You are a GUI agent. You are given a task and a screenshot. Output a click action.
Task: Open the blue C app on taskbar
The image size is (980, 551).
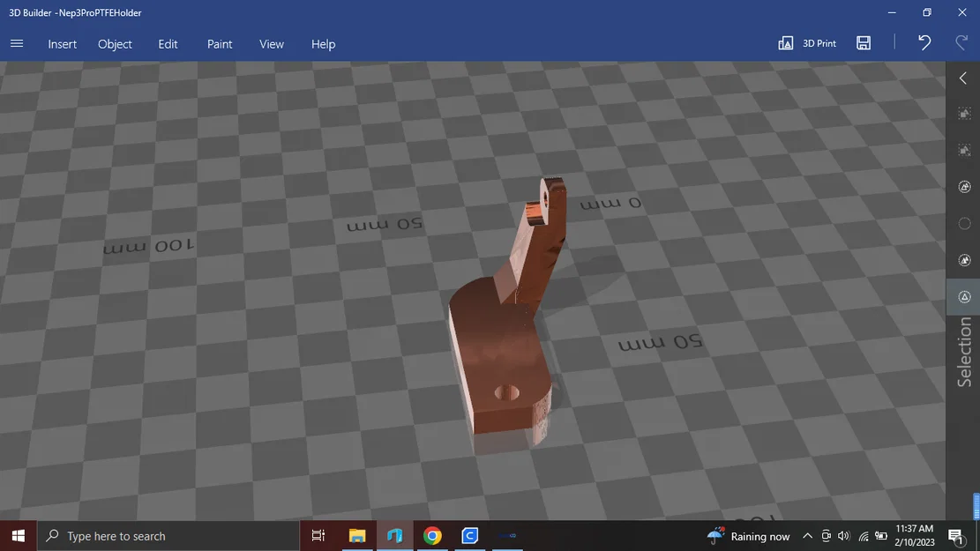pos(469,536)
